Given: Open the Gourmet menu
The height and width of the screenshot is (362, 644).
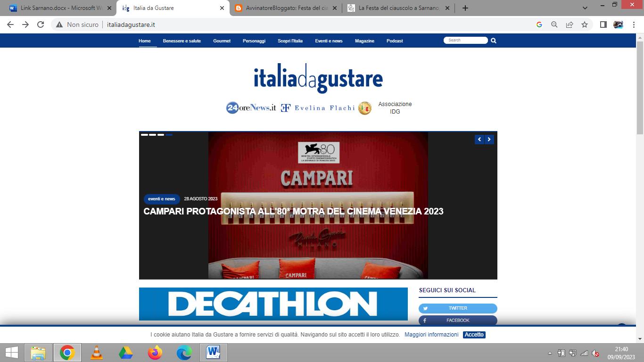Looking at the screenshot, I should click(x=222, y=41).
